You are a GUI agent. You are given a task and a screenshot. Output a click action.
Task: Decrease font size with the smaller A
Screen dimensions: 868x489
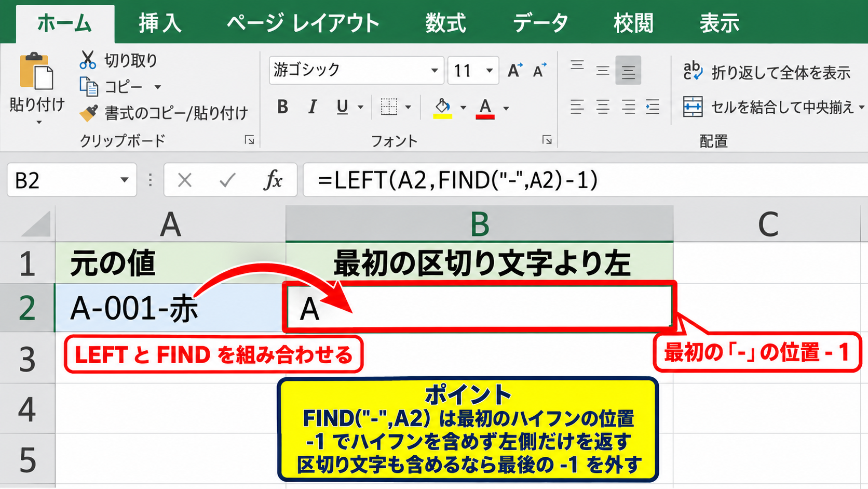[539, 70]
